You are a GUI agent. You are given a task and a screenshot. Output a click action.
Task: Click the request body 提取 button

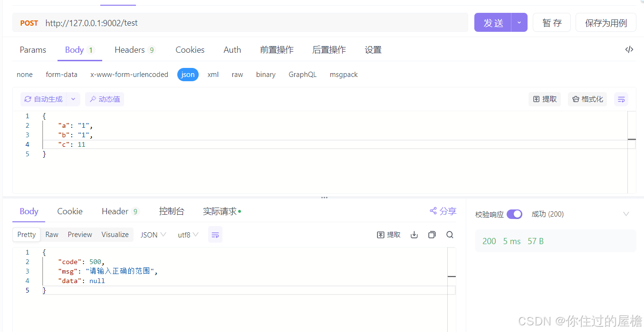(545, 99)
